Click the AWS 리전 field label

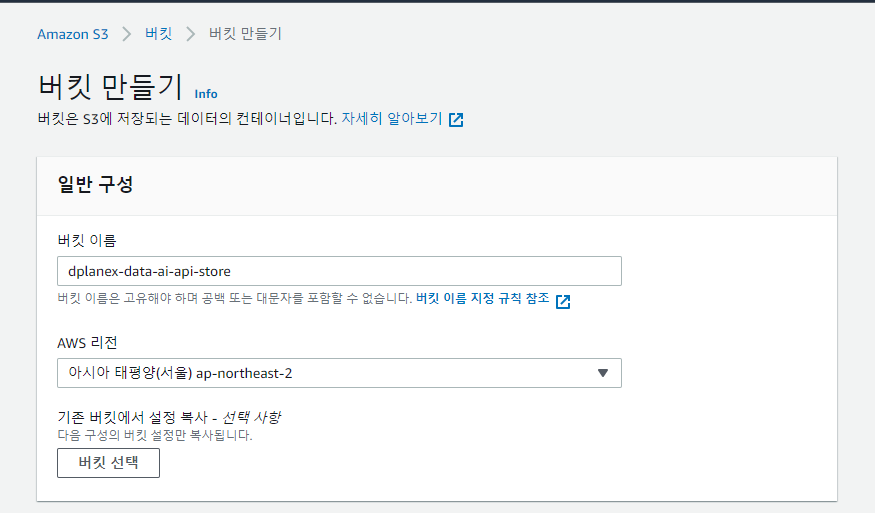click(87, 343)
